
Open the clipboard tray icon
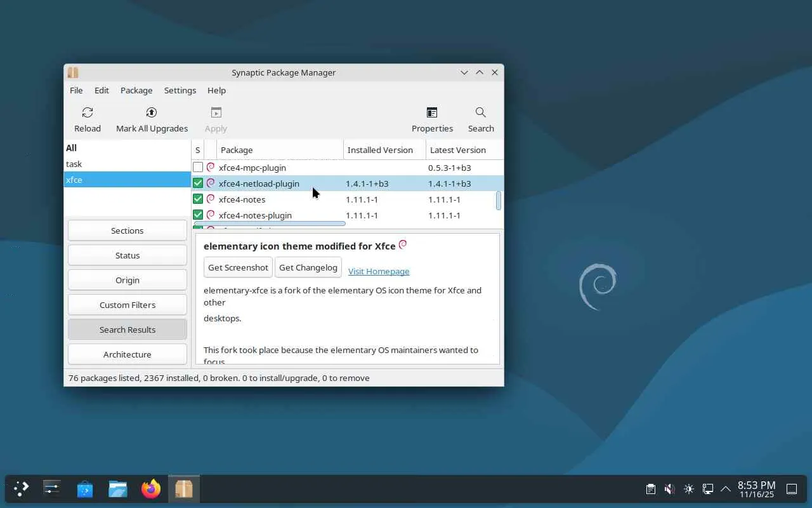651,489
